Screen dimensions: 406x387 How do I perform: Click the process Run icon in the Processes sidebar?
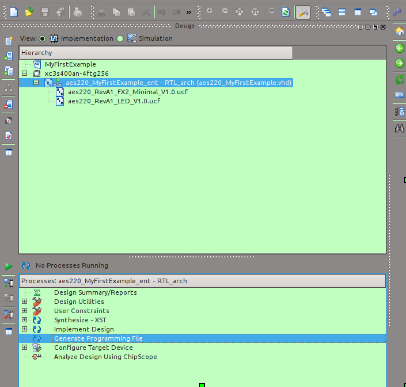9,283
